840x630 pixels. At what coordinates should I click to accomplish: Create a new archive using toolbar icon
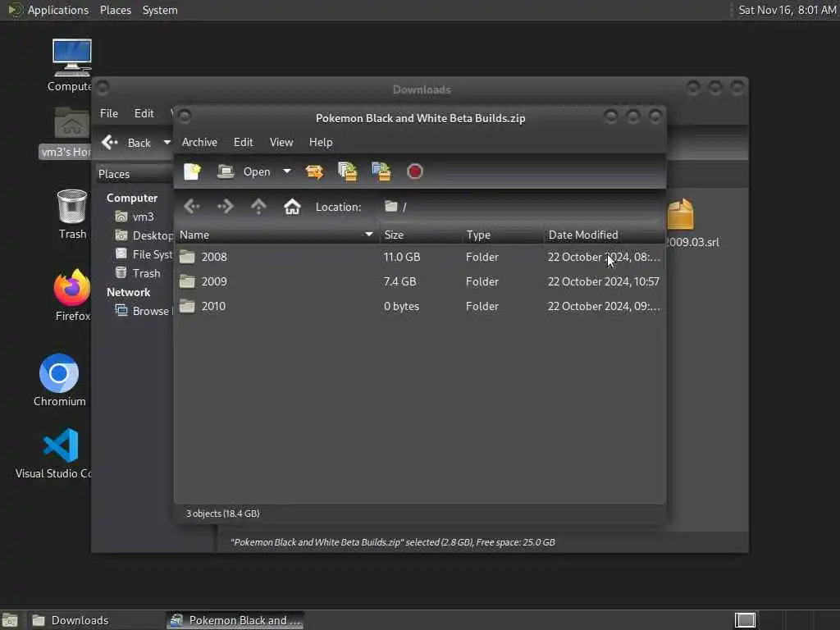click(192, 171)
